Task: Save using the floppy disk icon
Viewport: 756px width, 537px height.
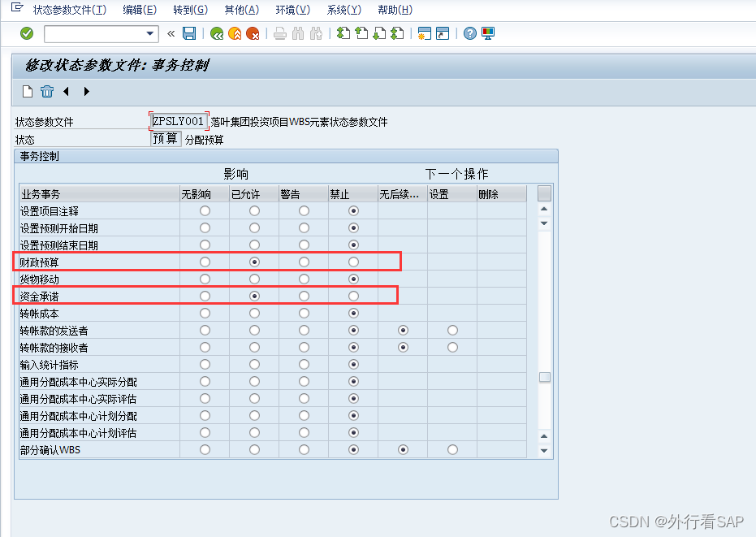Action: point(189,33)
